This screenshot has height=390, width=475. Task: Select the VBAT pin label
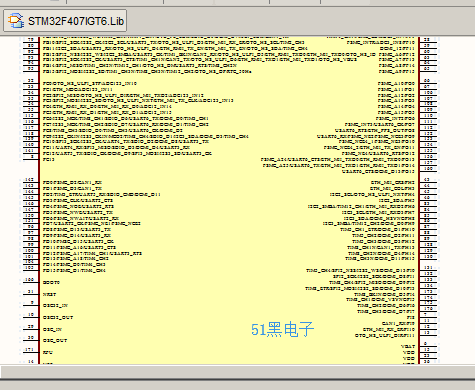(x=408, y=346)
